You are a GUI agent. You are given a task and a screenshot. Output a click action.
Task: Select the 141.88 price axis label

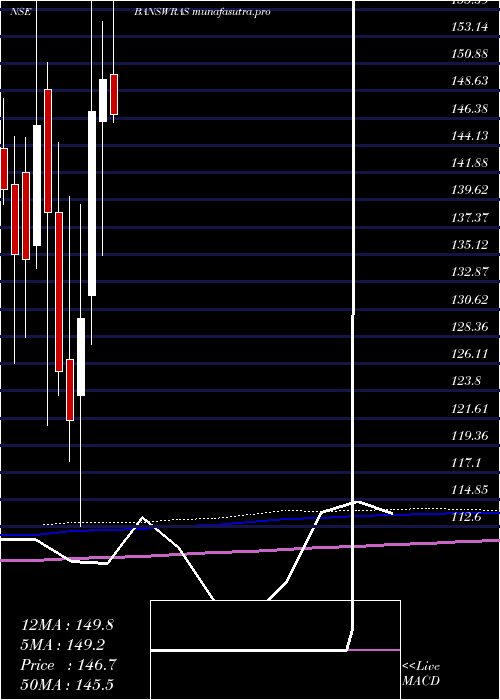tap(470, 163)
